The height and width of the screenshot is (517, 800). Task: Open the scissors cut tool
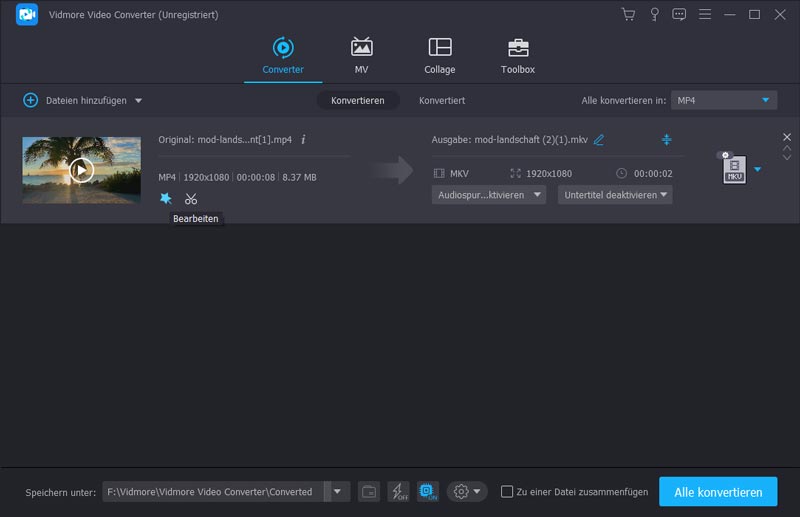pos(191,198)
